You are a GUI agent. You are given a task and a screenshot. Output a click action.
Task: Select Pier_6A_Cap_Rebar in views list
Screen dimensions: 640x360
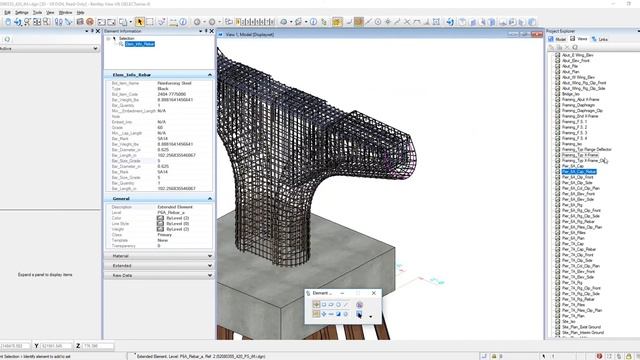point(579,172)
